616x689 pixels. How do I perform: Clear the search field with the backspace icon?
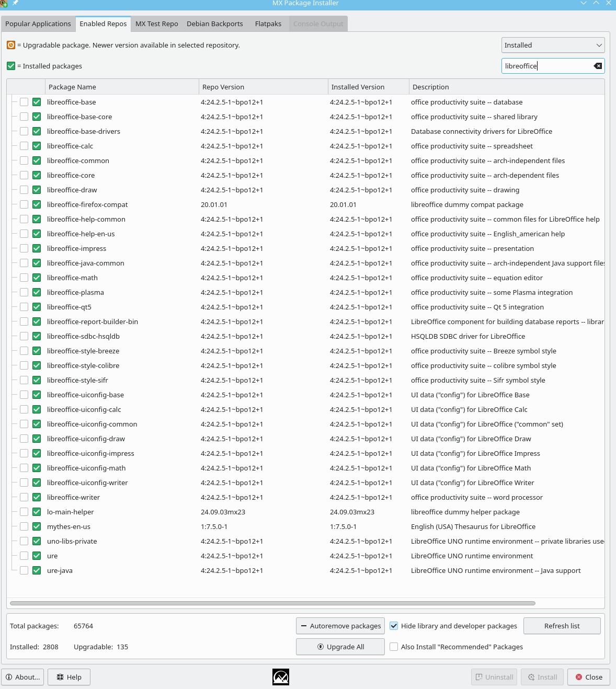pyautogui.click(x=598, y=66)
